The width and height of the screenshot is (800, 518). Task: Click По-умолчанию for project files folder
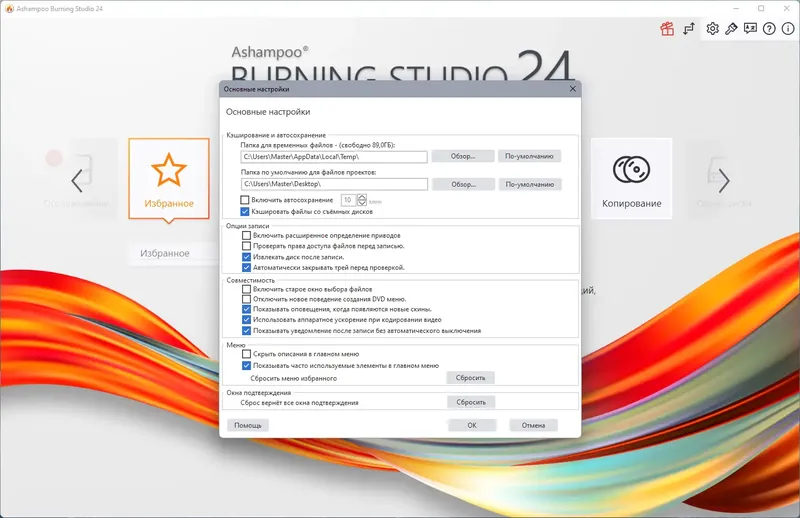[530, 184]
